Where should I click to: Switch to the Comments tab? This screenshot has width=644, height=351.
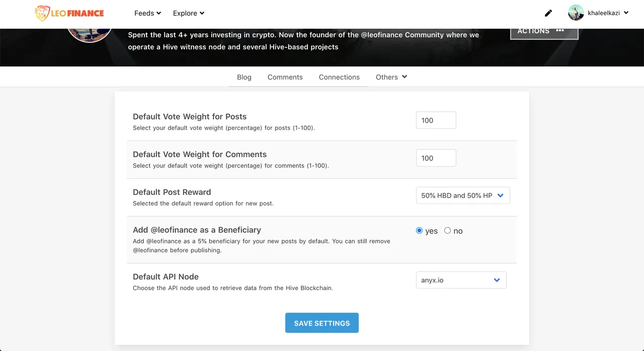pos(285,77)
